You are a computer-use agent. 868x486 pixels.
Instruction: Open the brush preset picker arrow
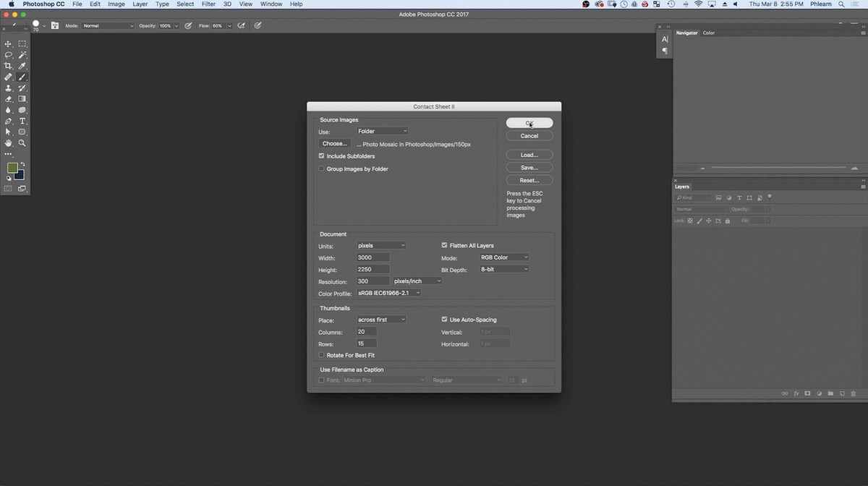point(44,26)
